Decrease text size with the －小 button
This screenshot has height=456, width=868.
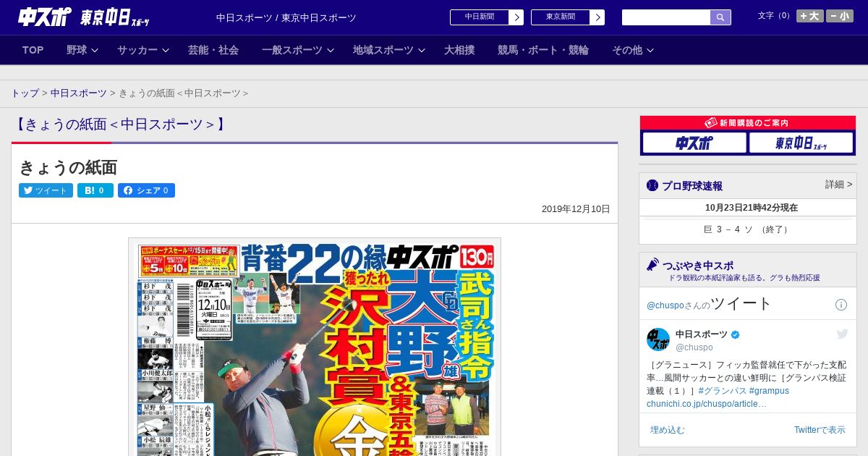(840, 16)
